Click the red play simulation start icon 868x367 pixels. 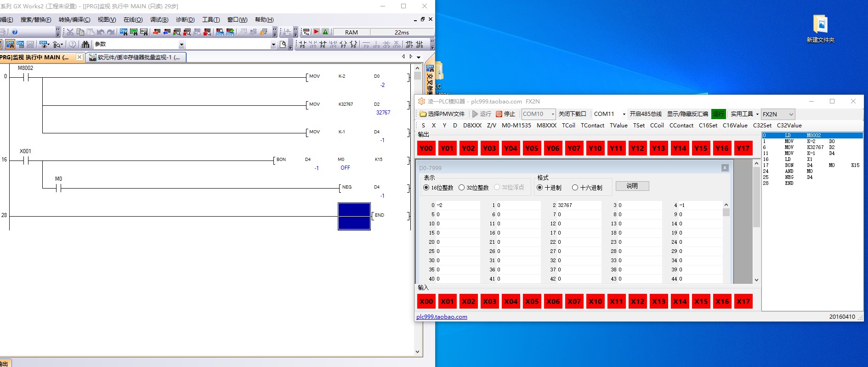(x=316, y=32)
